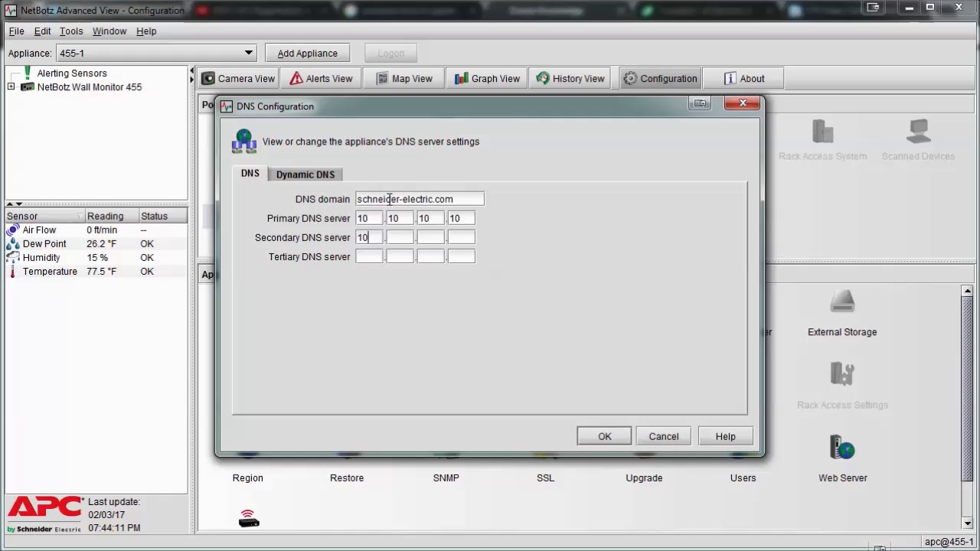Screen dimensions: 980x551
Task: Open Rack Access Settings
Action: (842, 386)
